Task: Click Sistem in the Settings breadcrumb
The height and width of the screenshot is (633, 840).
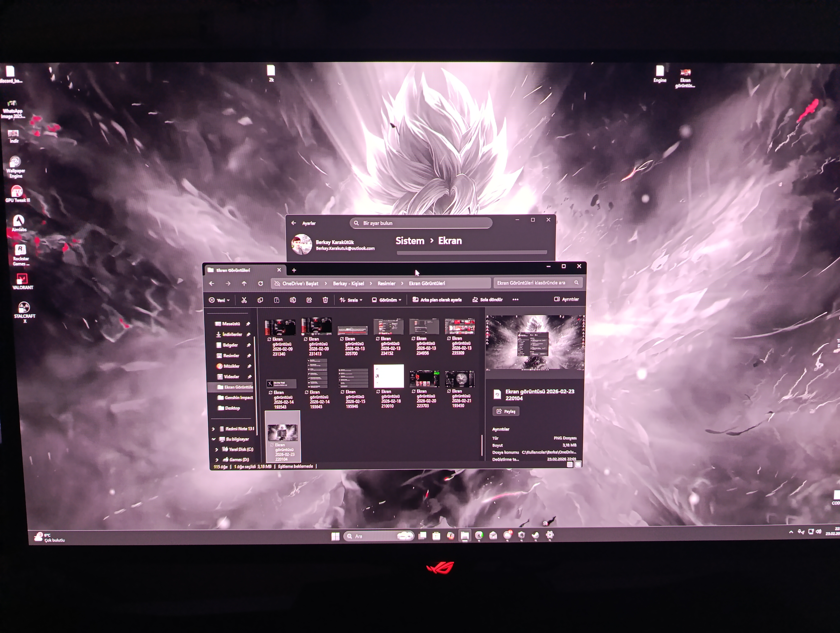Action: click(x=410, y=241)
